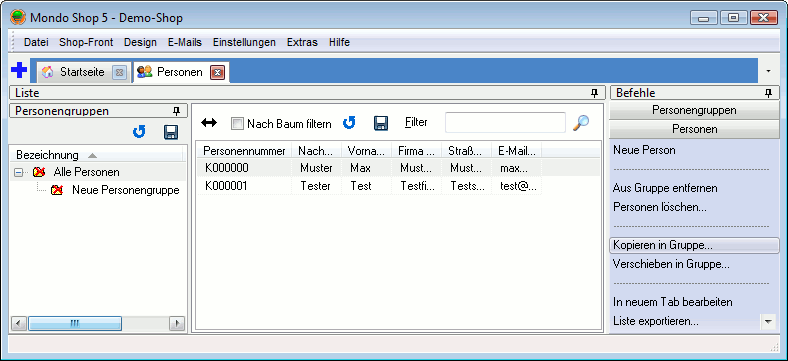The height and width of the screenshot is (361, 788).
Task: Choose Liste exportieren command
Action: click(x=656, y=321)
